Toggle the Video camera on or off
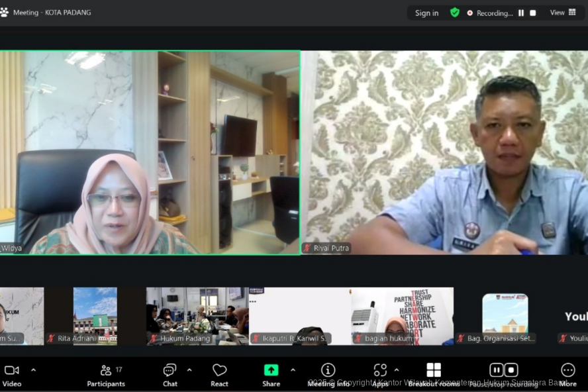Image resolution: width=588 pixels, height=392 pixels. [11, 374]
